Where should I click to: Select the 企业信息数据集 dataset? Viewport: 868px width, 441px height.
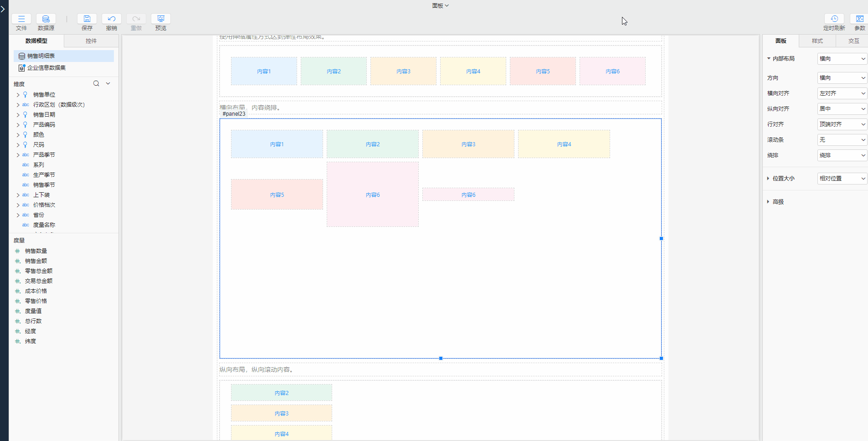pyautogui.click(x=46, y=68)
